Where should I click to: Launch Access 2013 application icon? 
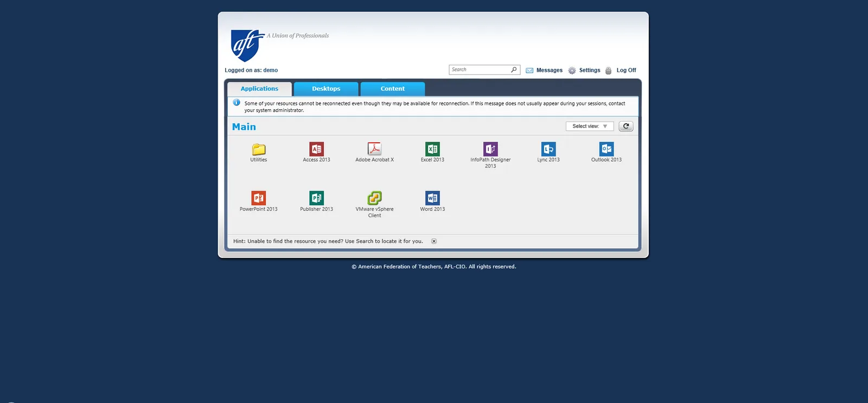(317, 149)
